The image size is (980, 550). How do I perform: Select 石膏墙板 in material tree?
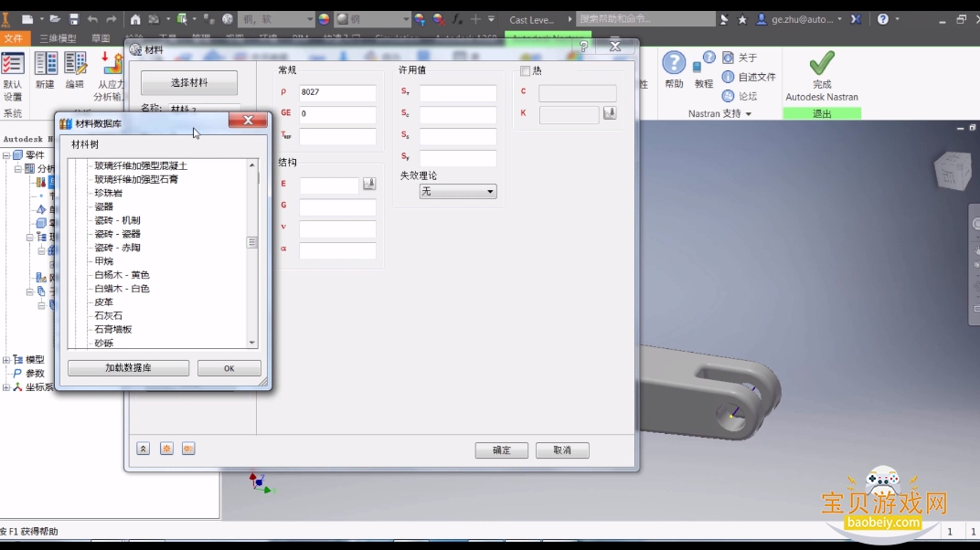pos(113,330)
